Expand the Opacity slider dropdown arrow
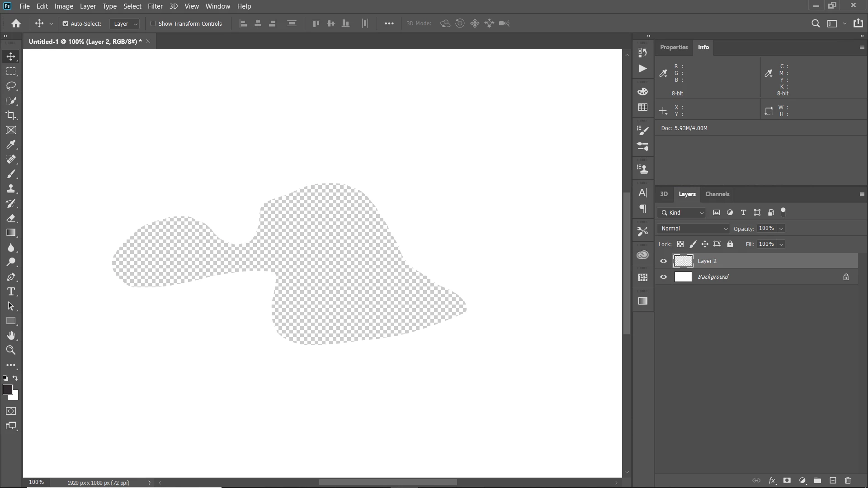 (x=781, y=229)
